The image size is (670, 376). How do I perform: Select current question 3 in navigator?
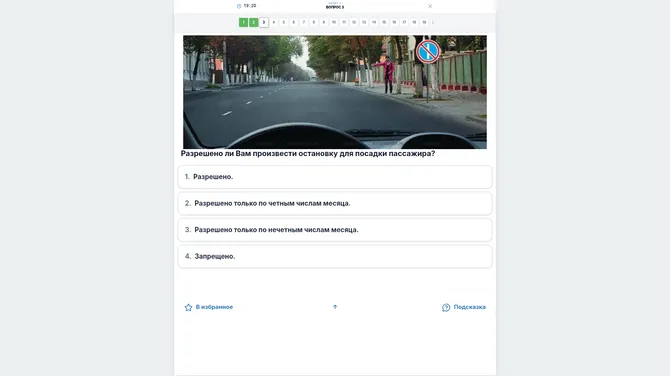264,22
